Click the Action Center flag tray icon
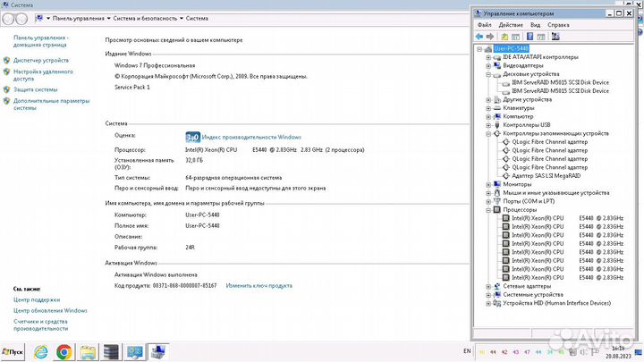 595,352
